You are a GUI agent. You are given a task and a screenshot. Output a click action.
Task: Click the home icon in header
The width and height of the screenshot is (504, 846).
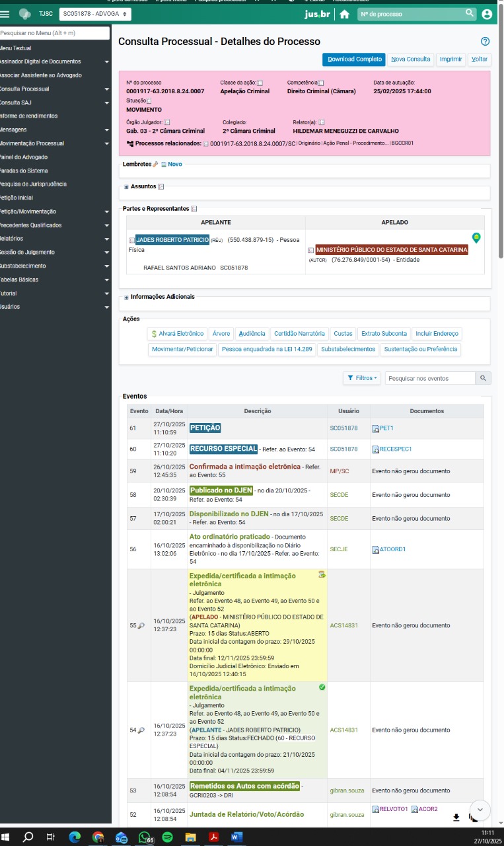[344, 14]
